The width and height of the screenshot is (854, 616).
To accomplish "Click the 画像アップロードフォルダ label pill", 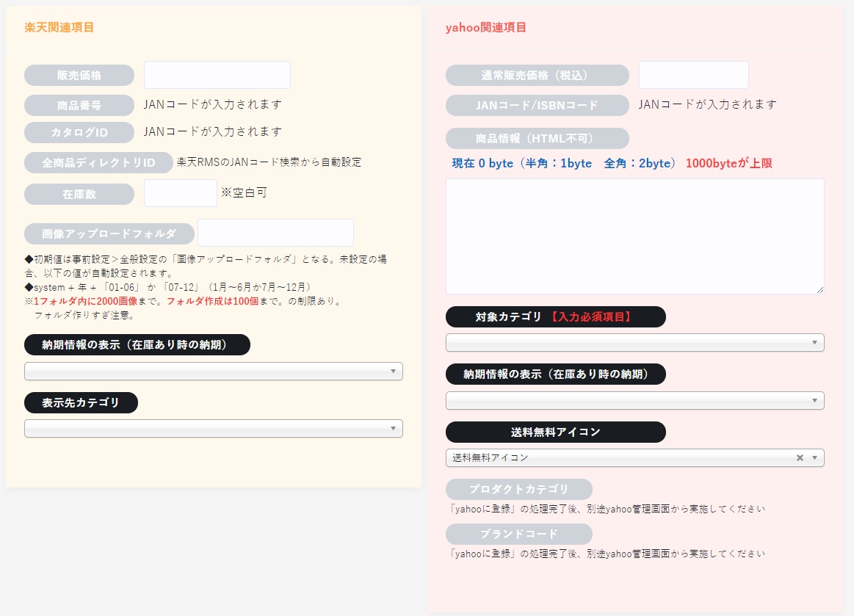I will pos(109,233).
